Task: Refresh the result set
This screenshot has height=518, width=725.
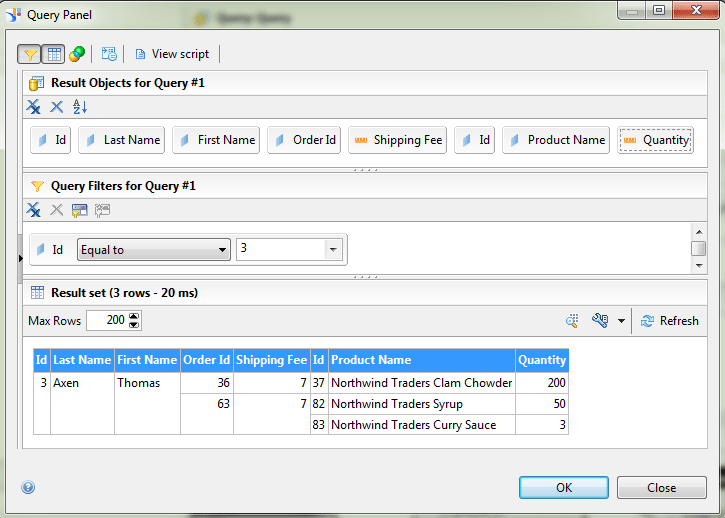Action: pos(669,321)
